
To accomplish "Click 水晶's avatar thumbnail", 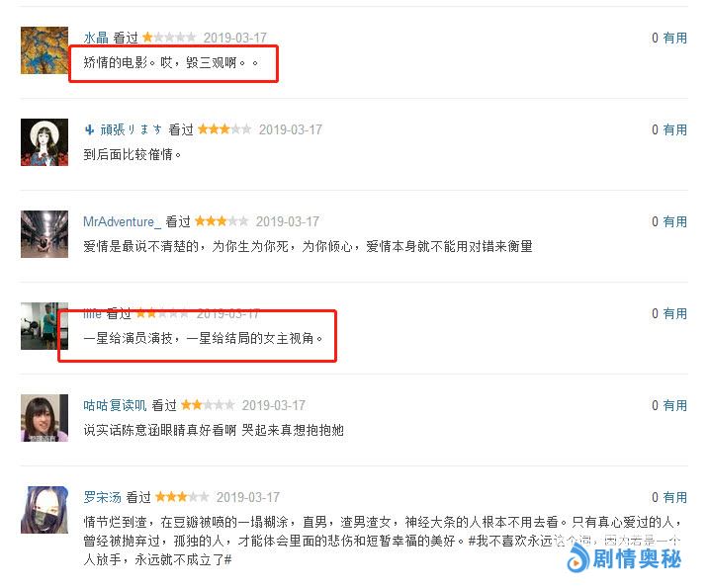I will click(x=44, y=50).
